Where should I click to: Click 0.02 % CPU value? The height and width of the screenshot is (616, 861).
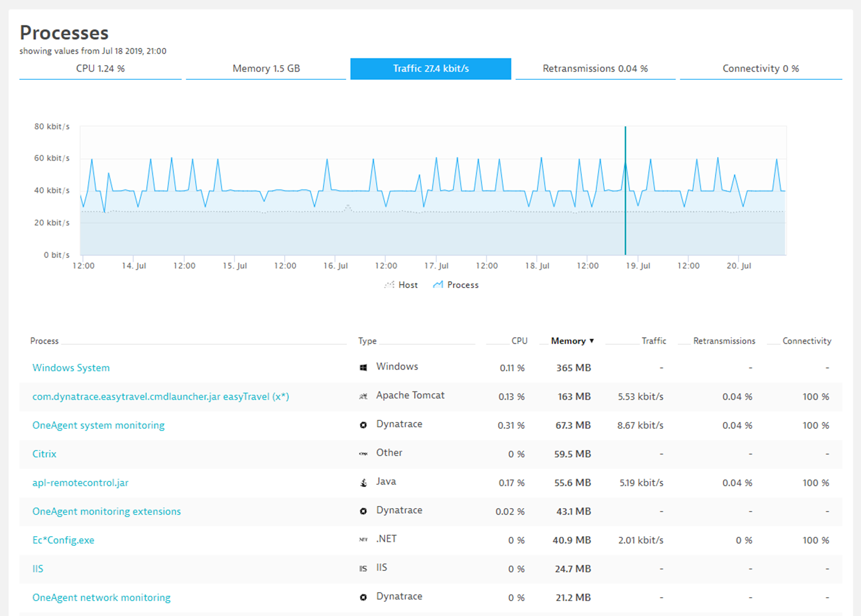510,512
